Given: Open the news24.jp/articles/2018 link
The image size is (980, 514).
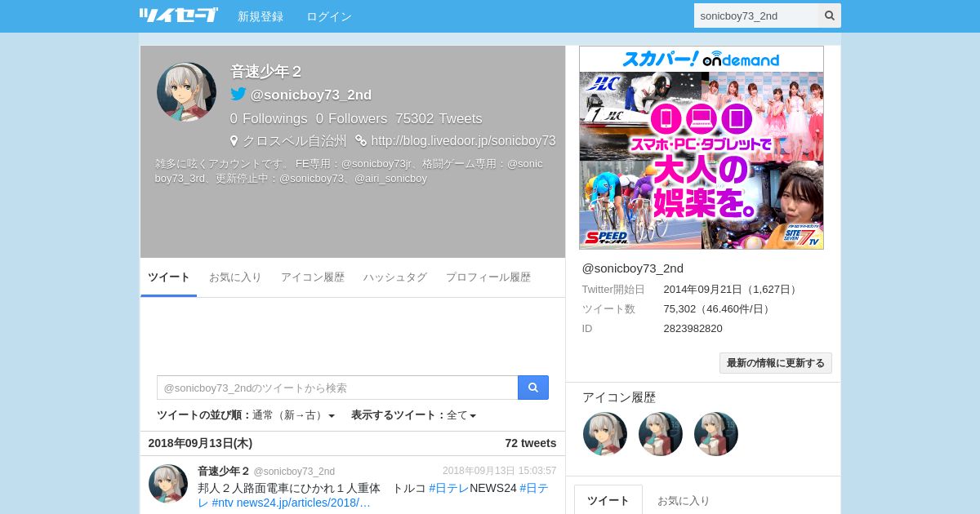Looking at the screenshot, I should [304, 503].
